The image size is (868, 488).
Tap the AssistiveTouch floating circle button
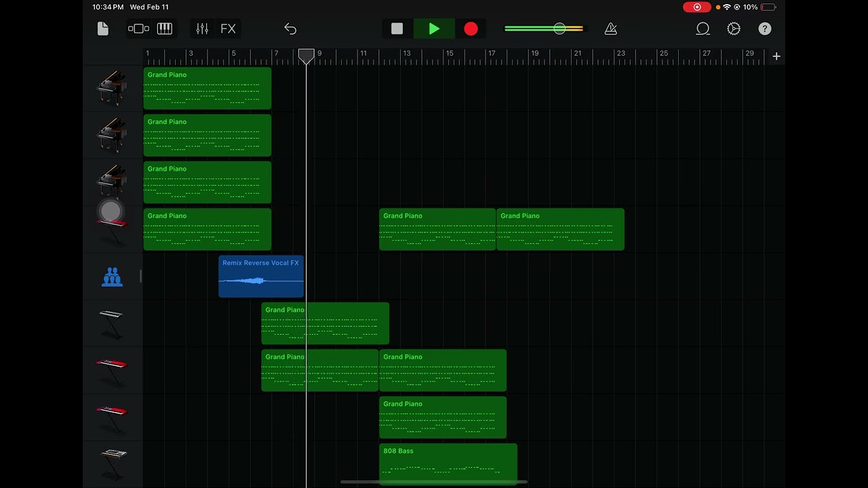(111, 211)
